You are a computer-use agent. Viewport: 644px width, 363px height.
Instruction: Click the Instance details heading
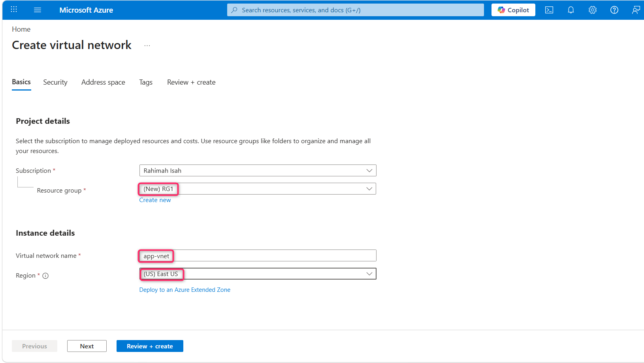45,233
